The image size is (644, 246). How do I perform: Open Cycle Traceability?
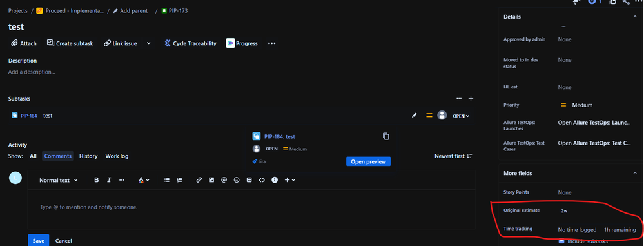point(190,43)
